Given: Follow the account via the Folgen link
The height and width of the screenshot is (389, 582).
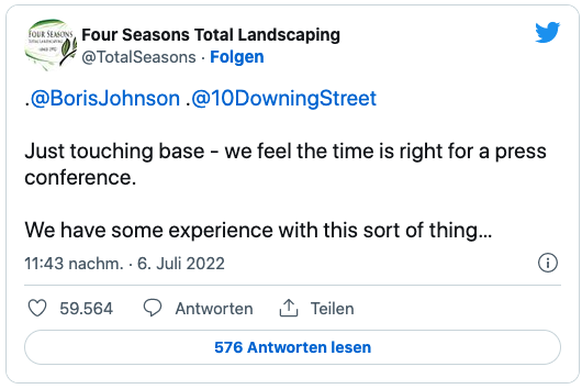Looking at the screenshot, I should coord(237,57).
